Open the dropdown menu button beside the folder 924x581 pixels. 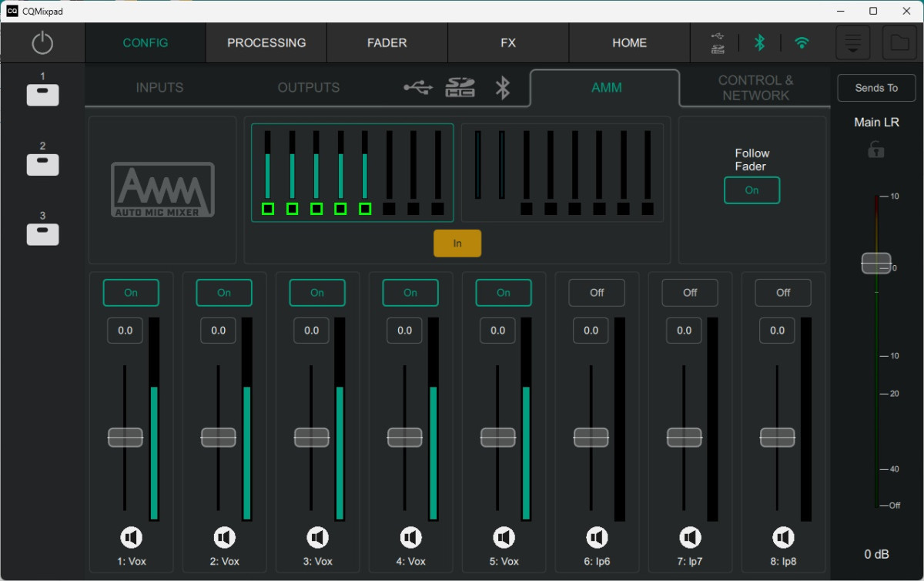click(x=853, y=42)
